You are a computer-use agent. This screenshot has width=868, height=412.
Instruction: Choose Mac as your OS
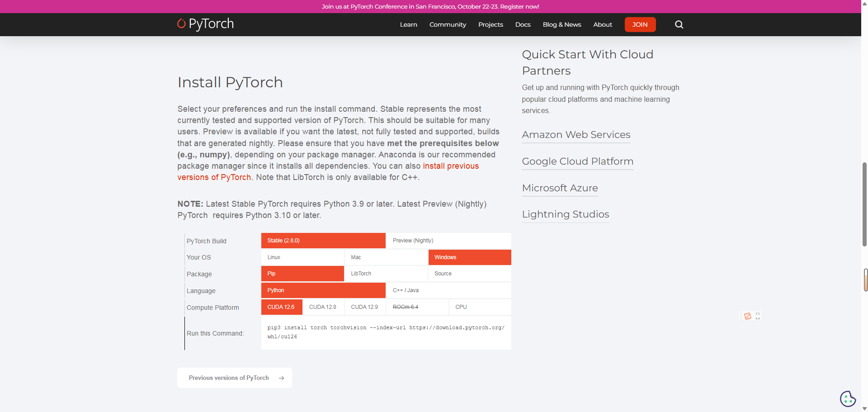tap(386, 257)
